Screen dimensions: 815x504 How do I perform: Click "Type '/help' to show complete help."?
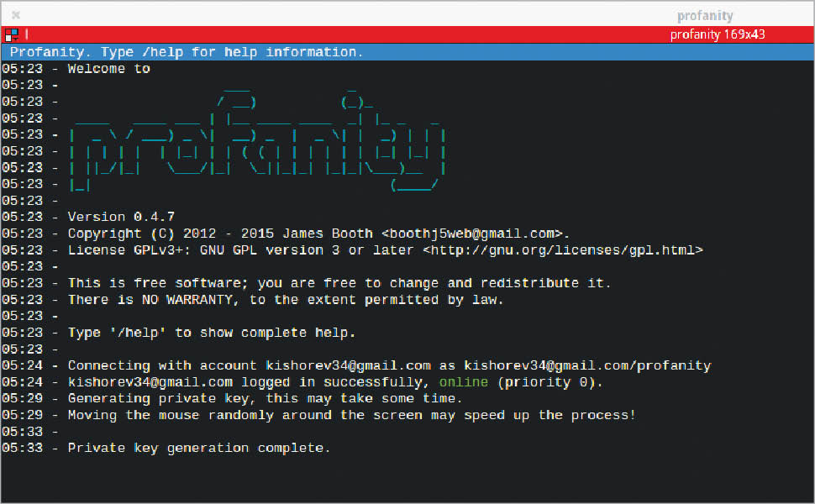coord(212,333)
